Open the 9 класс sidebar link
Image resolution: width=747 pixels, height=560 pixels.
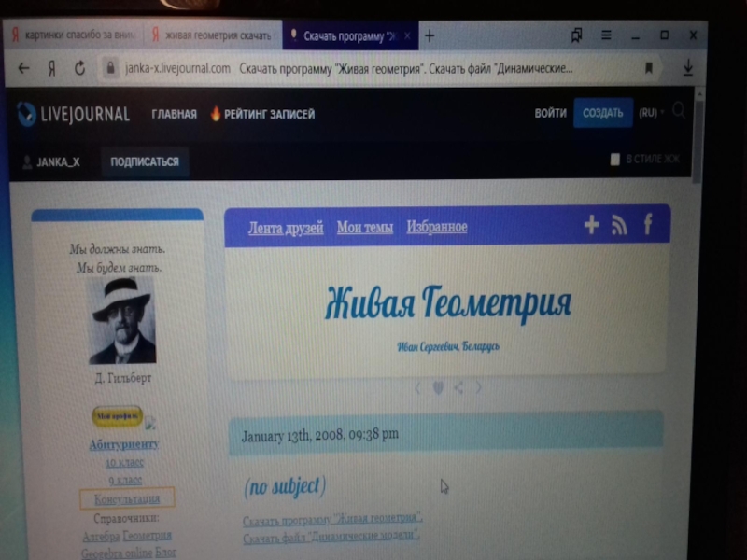click(125, 481)
